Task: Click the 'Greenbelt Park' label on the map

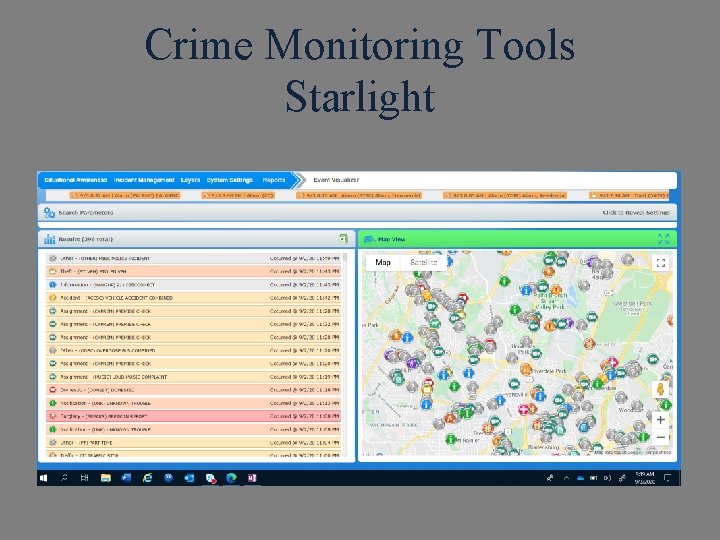Action: [632, 304]
